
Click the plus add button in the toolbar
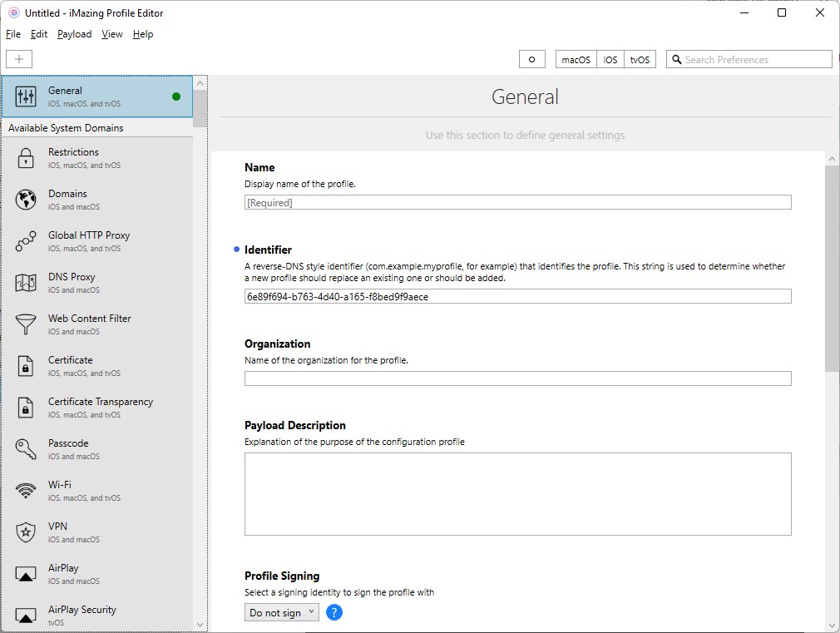pyautogui.click(x=19, y=59)
